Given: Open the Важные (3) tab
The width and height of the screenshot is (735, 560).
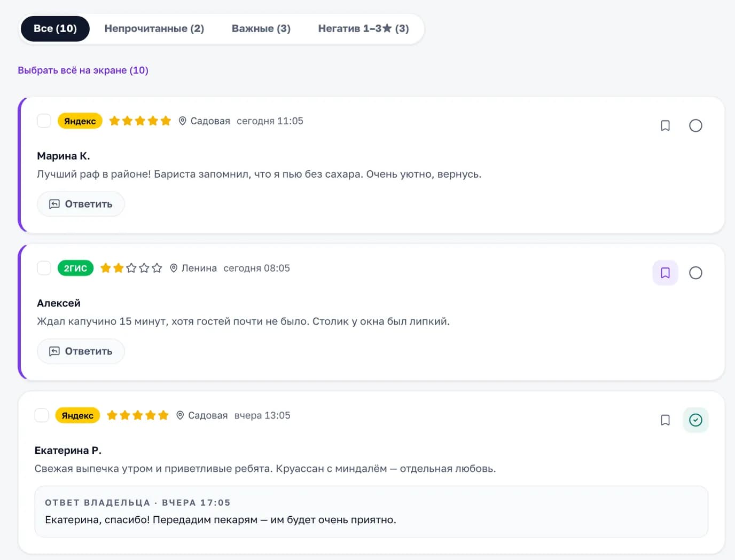Looking at the screenshot, I should [x=261, y=28].
